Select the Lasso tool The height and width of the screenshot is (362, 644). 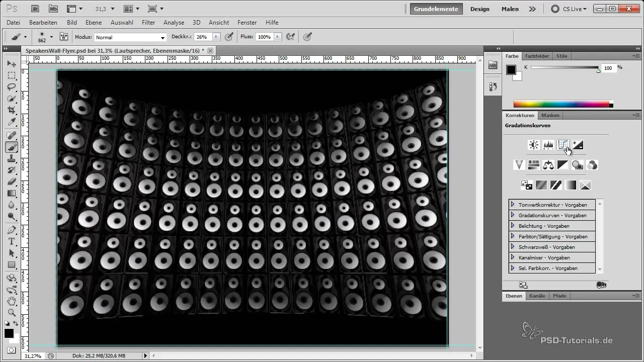pyautogui.click(x=12, y=87)
